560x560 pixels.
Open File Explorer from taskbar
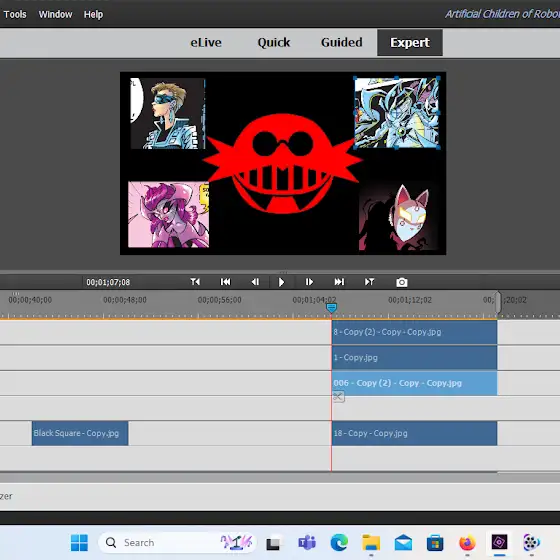click(x=371, y=543)
